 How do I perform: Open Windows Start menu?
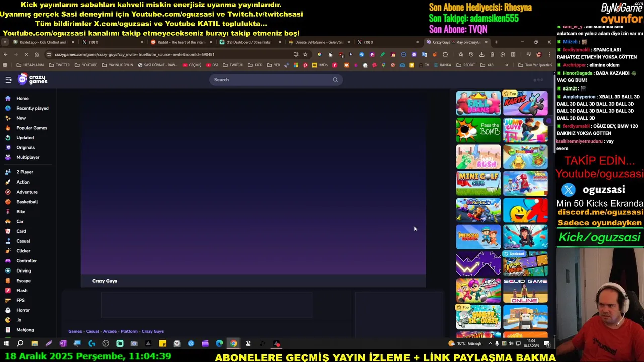coord(6,344)
